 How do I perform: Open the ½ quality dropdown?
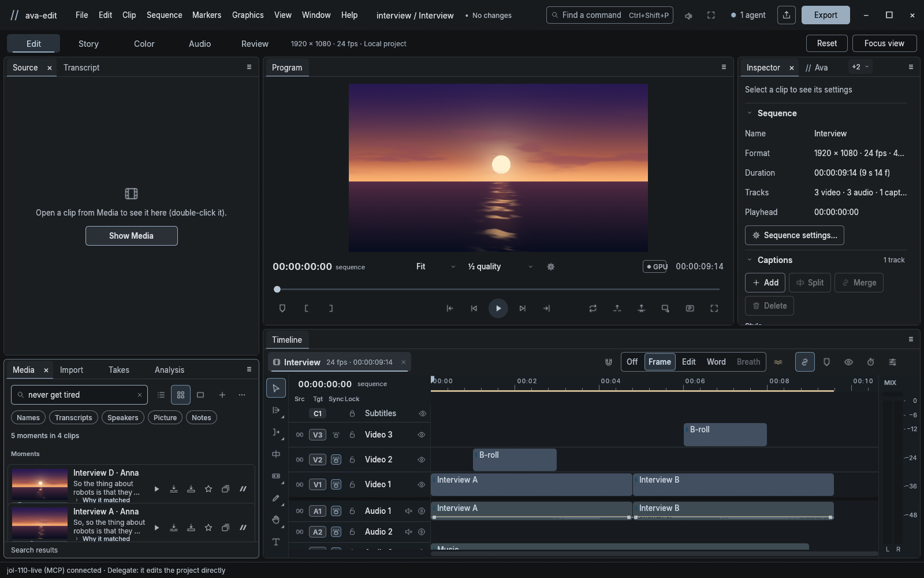point(500,267)
